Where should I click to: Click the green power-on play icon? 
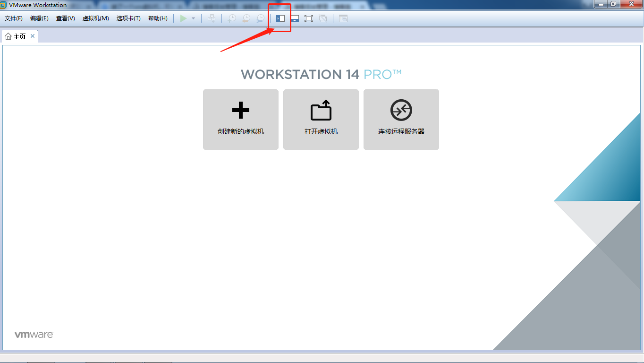point(184,18)
